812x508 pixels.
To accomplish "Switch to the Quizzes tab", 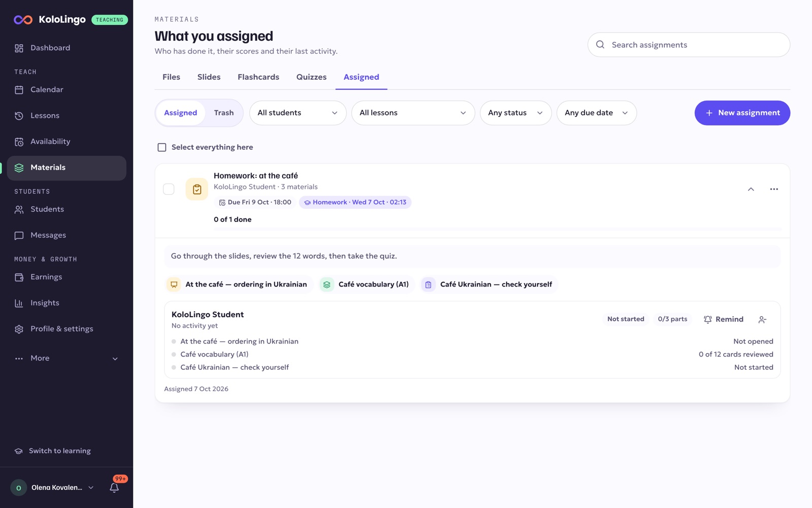I will (312, 77).
